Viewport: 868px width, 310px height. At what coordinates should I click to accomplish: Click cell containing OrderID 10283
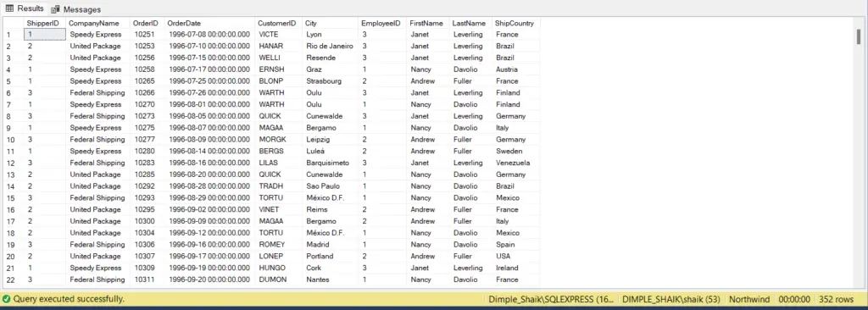point(147,163)
